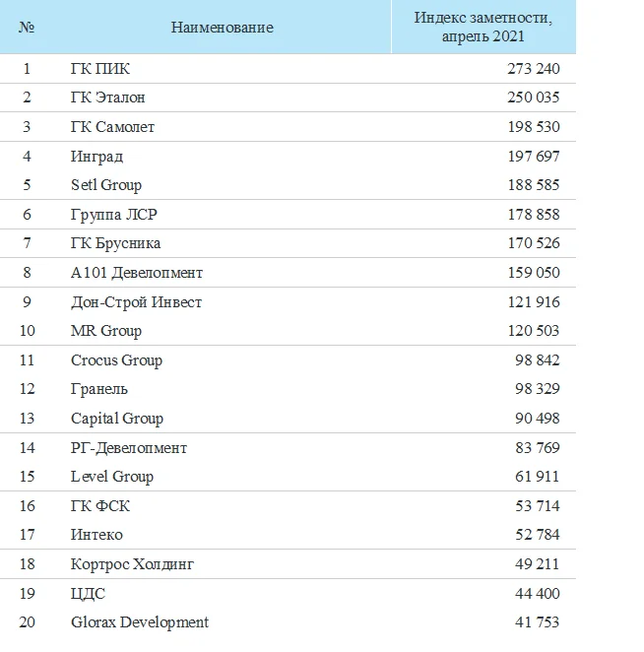644x652 pixels.
Task: Click the Crocus Group name
Action: pos(116,360)
